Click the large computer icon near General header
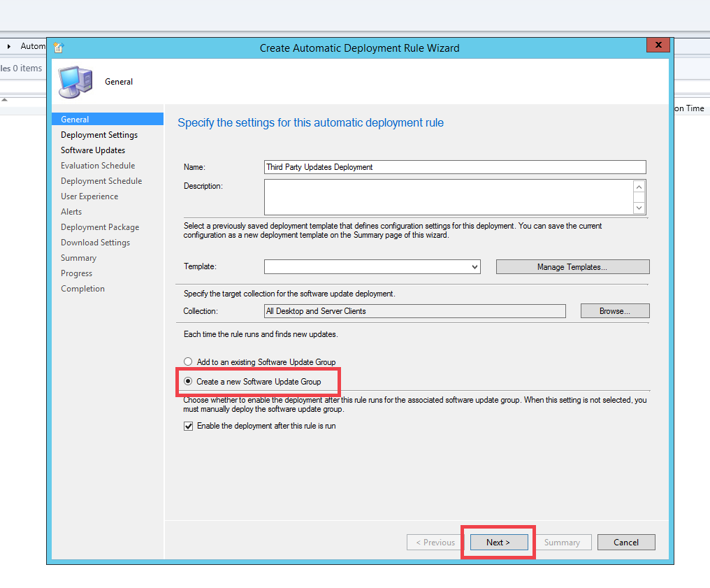This screenshot has width=710, height=588. tap(75, 82)
